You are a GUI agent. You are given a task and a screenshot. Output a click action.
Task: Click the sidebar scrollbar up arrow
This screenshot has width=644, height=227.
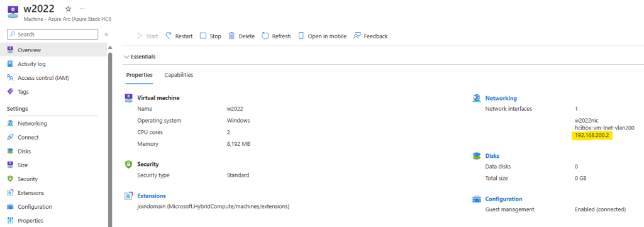(109, 48)
